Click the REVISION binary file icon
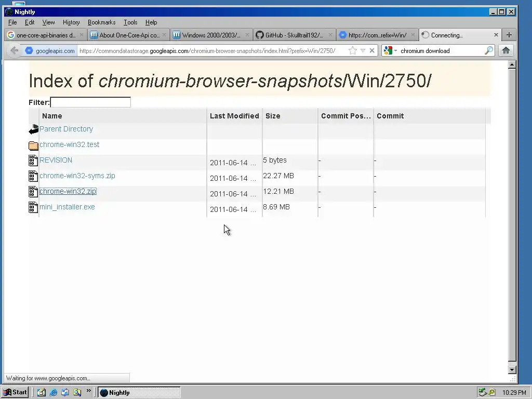Viewport: 532px width, 399px height. pos(33,161)
